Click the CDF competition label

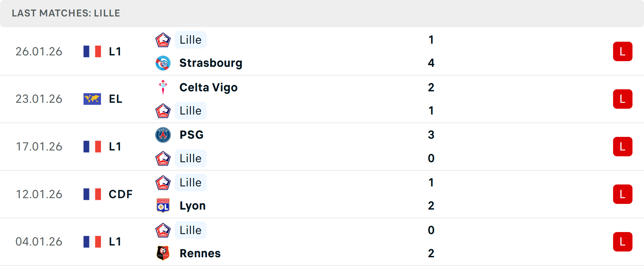(x=120, y=194)
